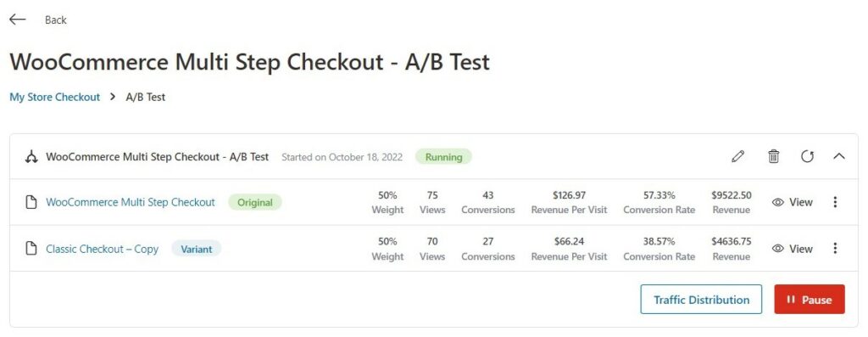The image size is (868, 337).
Task: Click the Variant label badge
Action: pos(196,249)
